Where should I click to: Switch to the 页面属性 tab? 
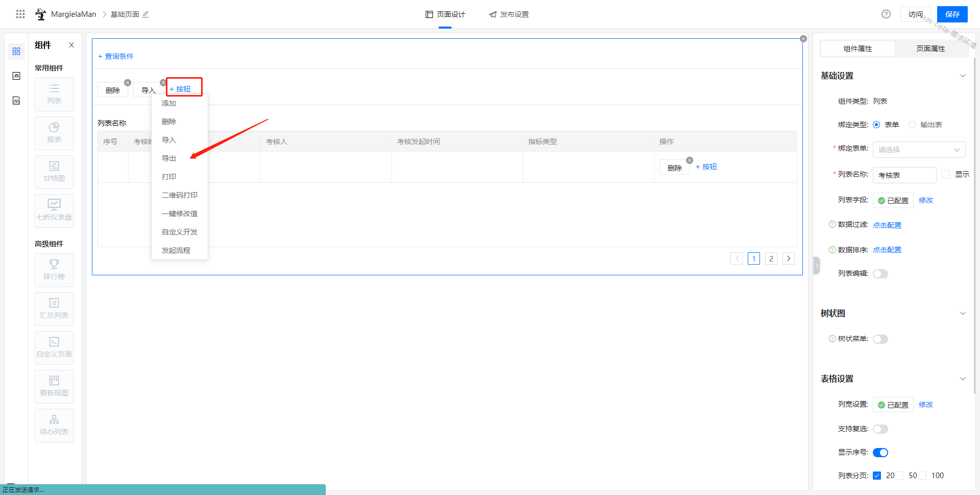(x=930, y=49)
